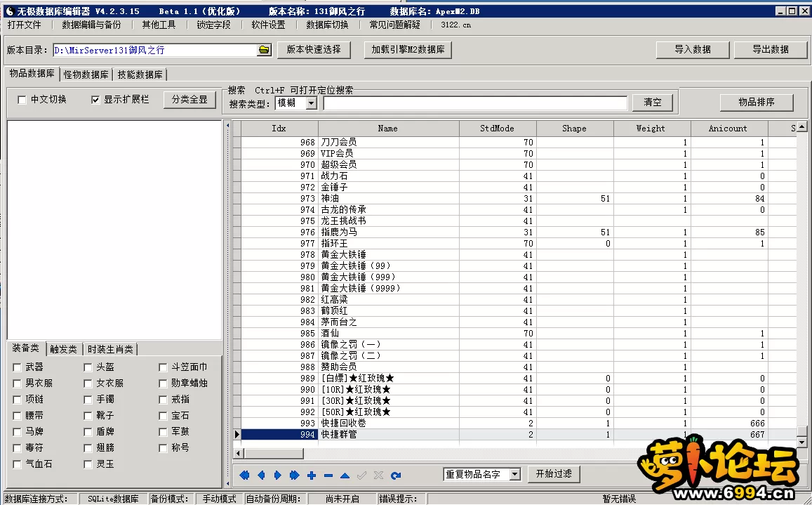812x505 pixels.
Task: Click the row indicator arrow for row 994
Action: pyautogui.click(x=237, y=435)
